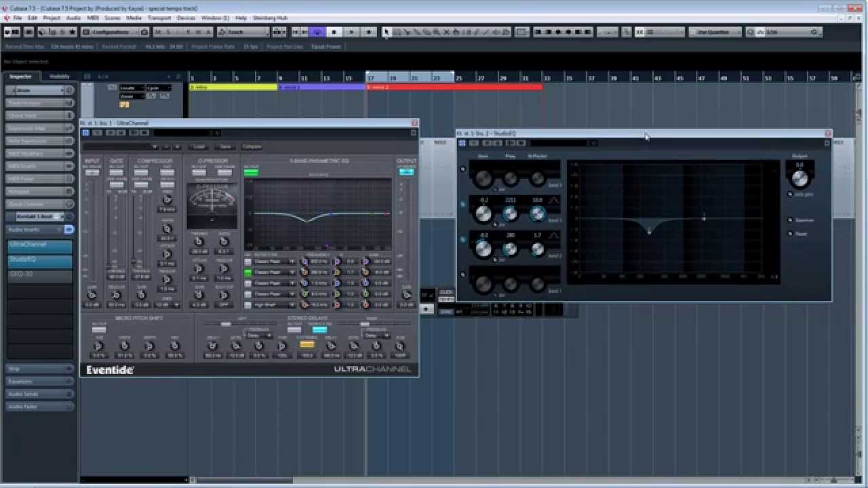The width and height of the screenshot is (868, 488).
Task: Pick the Glue tool in toolbar
Action: pos(417,32)
